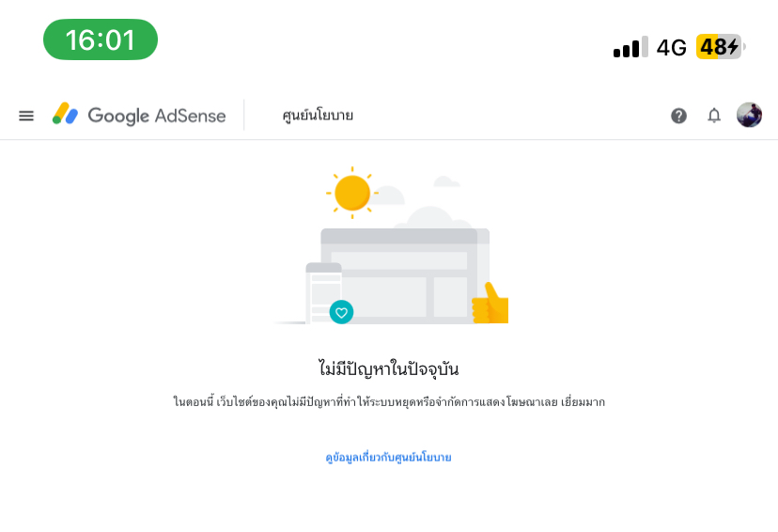Screen dimensions: 778x532
Task: Open the "ดูข้อมูลเกี่ยวกับศูนย์นโยบาย" link
Action: [x=388, y=458]
